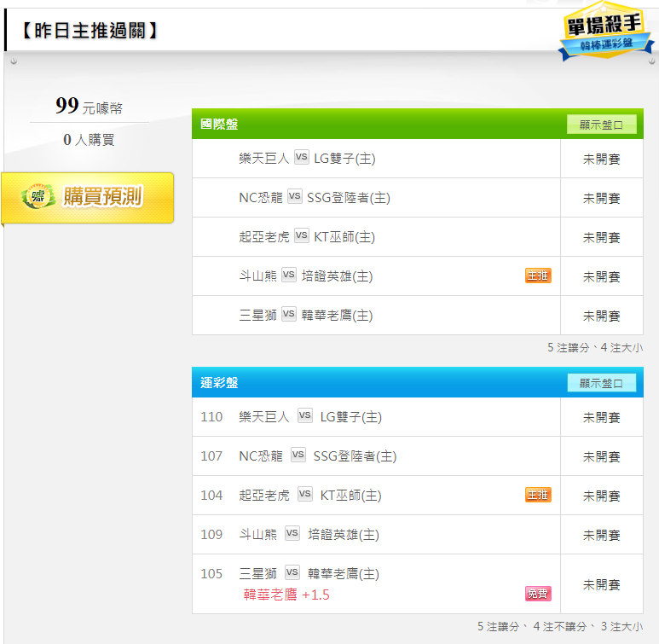Click LG雙子(主) team in 國際盤
The width and height of the screenshot is (659, 644).
344,159
